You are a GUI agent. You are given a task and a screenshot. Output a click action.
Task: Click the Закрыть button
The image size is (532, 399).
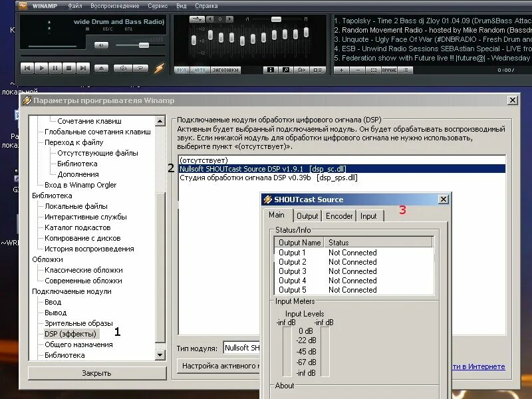pyautogui.click(x=96, y=373)
